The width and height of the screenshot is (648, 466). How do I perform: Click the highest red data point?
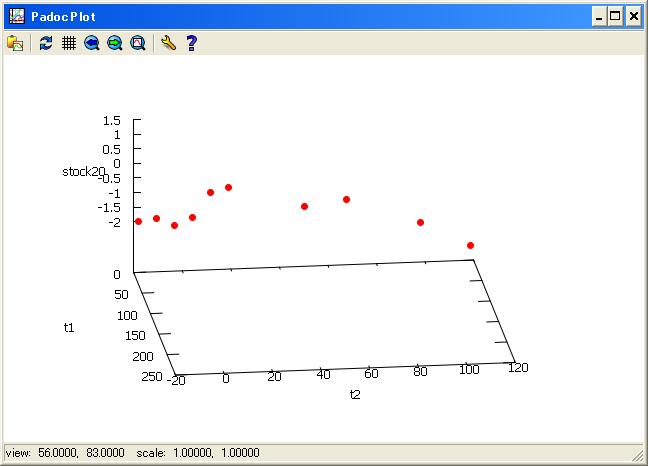point(229,187)
